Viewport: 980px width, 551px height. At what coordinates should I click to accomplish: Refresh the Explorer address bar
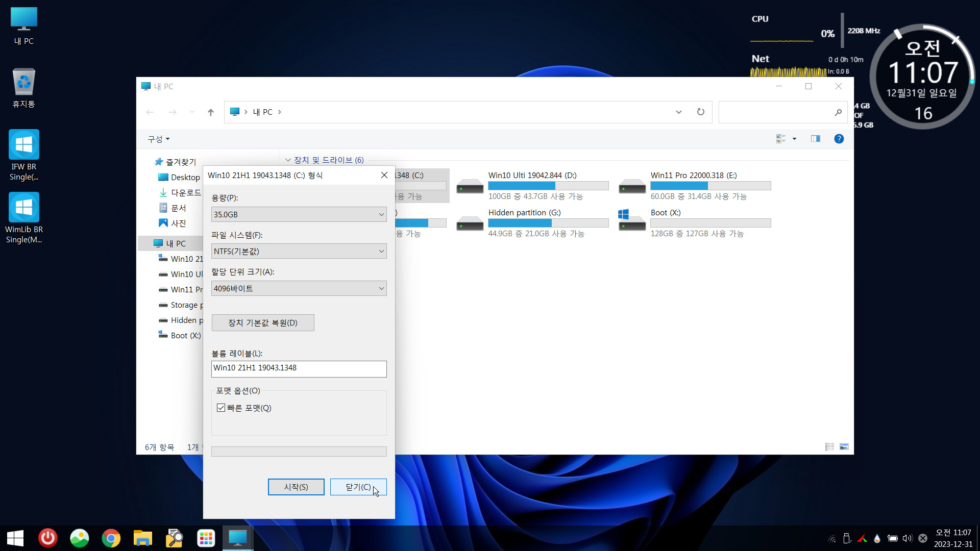(701, 112)
